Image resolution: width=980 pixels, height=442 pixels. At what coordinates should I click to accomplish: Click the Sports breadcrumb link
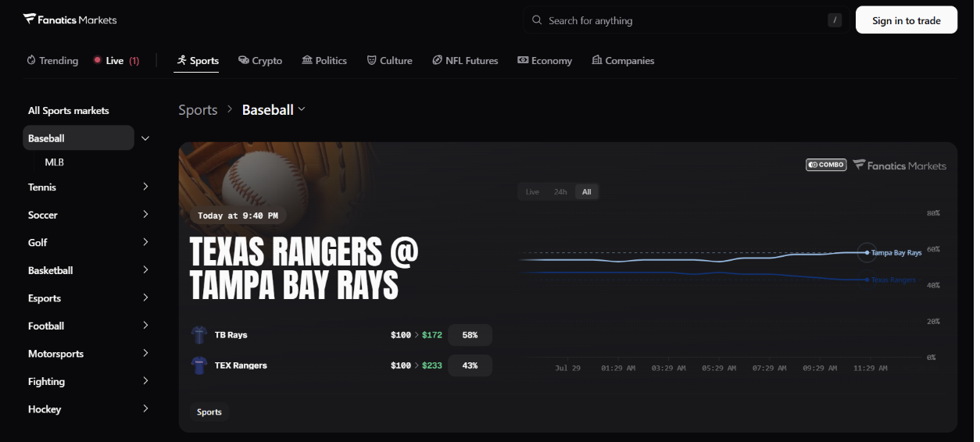(x=198, y=110)
